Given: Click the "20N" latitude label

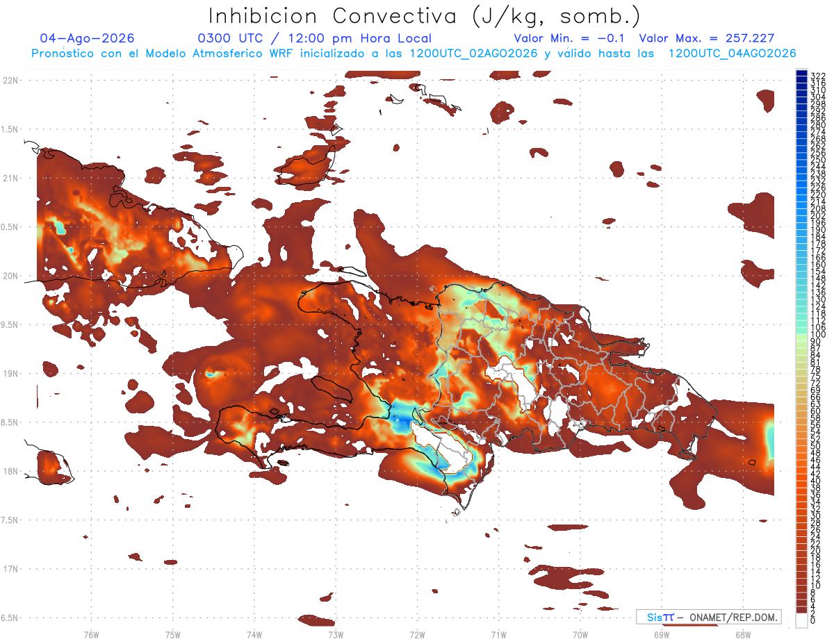Looking at the screenshot, I should coord(10,276).
